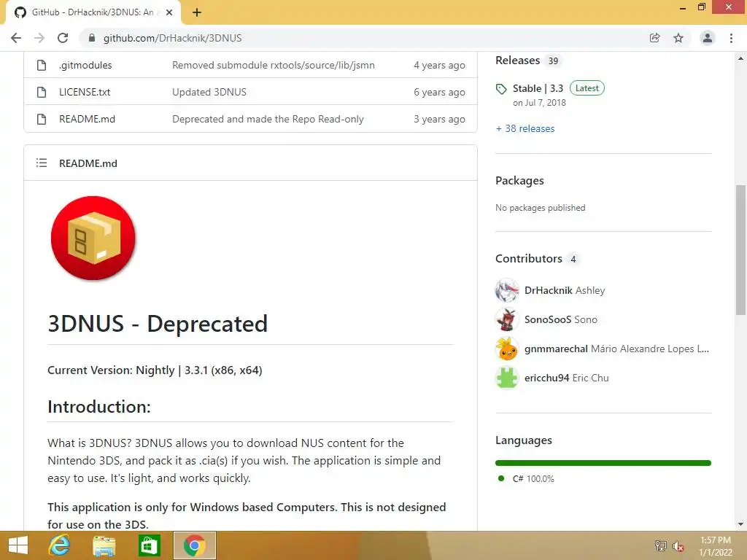Close the GitHub browser tab
The width and height of the screenshot is (747, 560).
(169, 12)
